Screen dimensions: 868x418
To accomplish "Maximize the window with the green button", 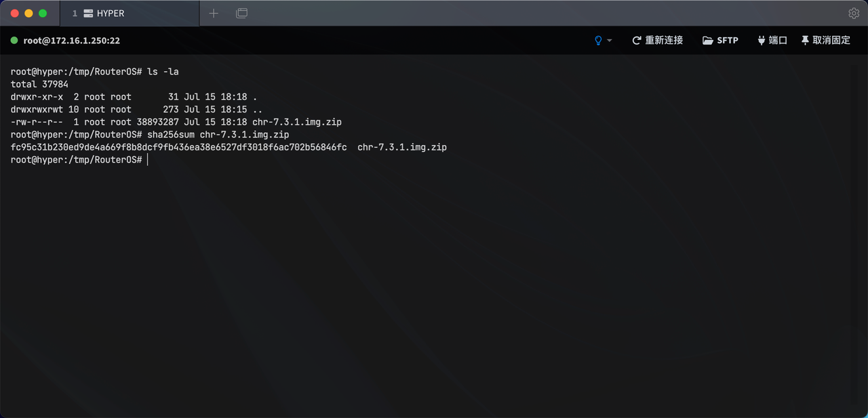I will pyautogui.click(x=43, y=13).
